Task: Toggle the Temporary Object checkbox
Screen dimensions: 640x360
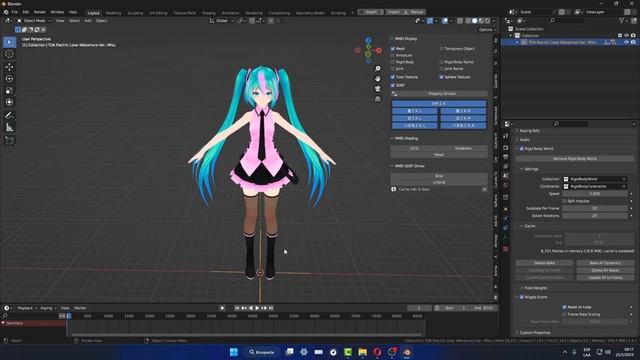Action: pyautogui.click(x=441, y=49)
